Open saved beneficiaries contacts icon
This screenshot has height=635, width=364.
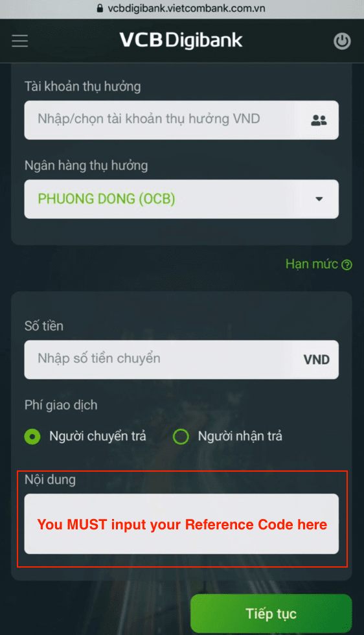pos(319,120)
